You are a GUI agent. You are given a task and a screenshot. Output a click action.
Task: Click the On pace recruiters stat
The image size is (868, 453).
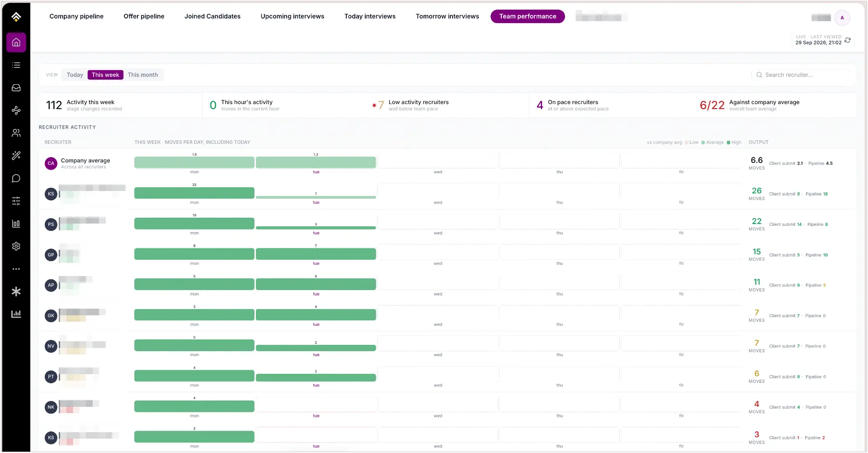click(x=572, y=105)
